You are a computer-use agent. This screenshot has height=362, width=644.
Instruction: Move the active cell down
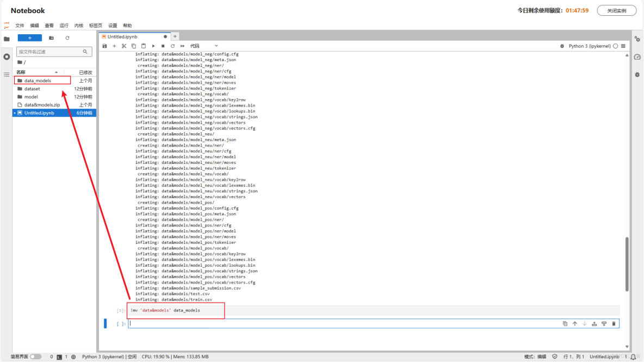[585, 324]
